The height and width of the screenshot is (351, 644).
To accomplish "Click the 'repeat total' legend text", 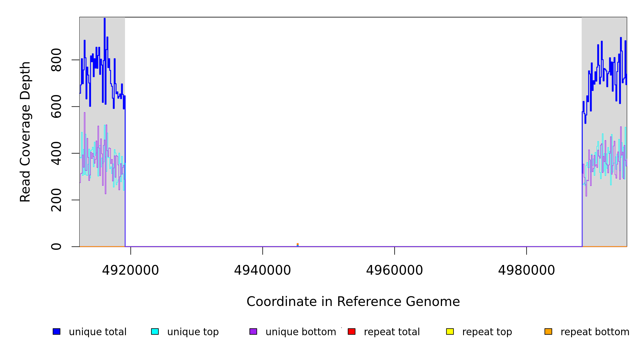I will [x=392, y=332].
